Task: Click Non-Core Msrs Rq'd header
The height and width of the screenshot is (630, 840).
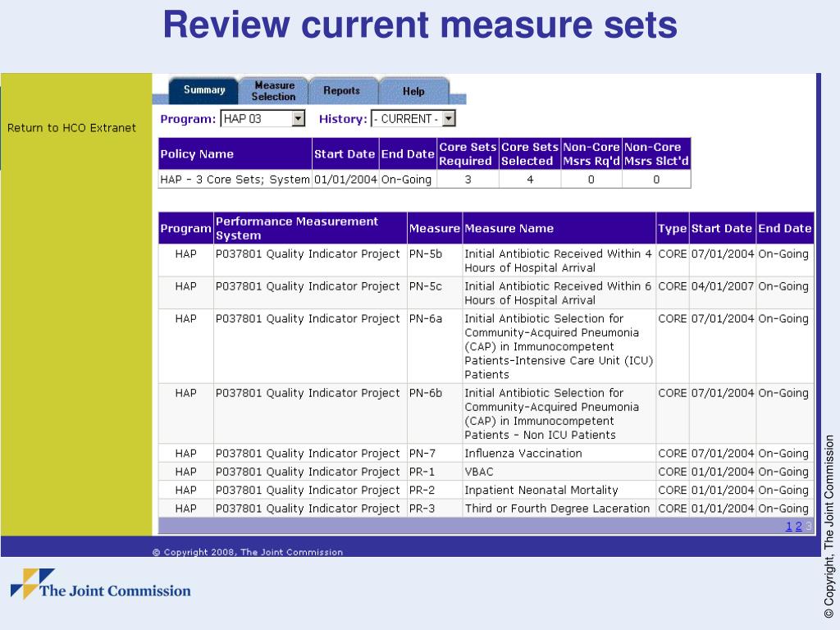Action: [591, 154]
